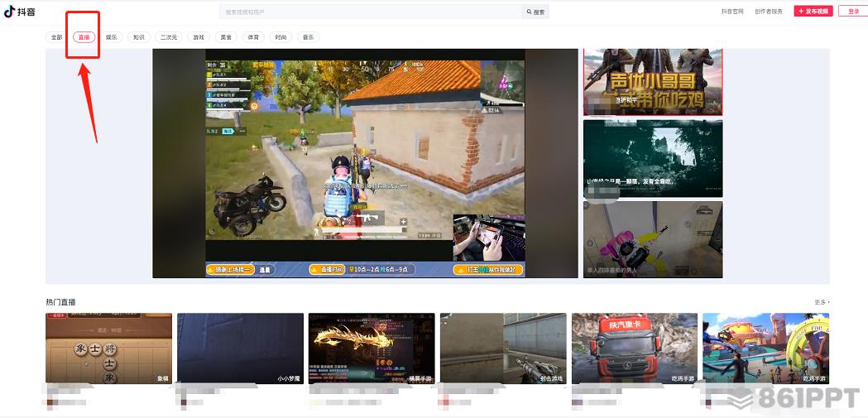Select the 知识 category tab

[138, 37]
